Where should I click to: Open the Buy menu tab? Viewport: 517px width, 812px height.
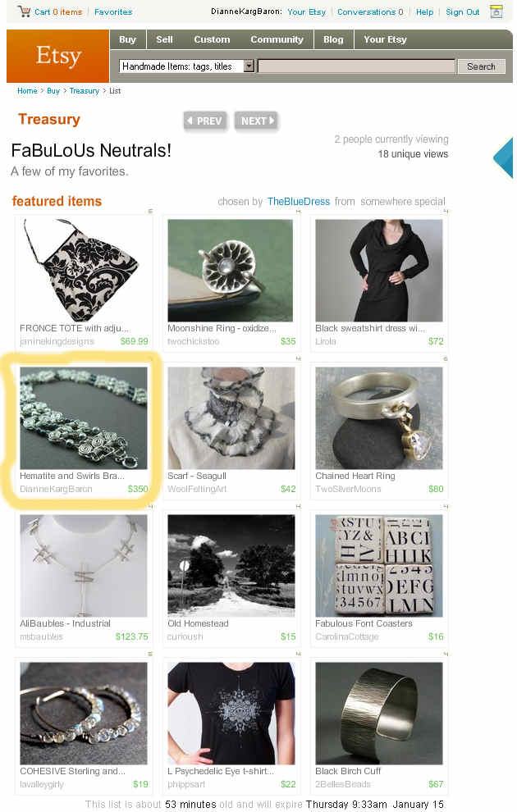point(127,39)
